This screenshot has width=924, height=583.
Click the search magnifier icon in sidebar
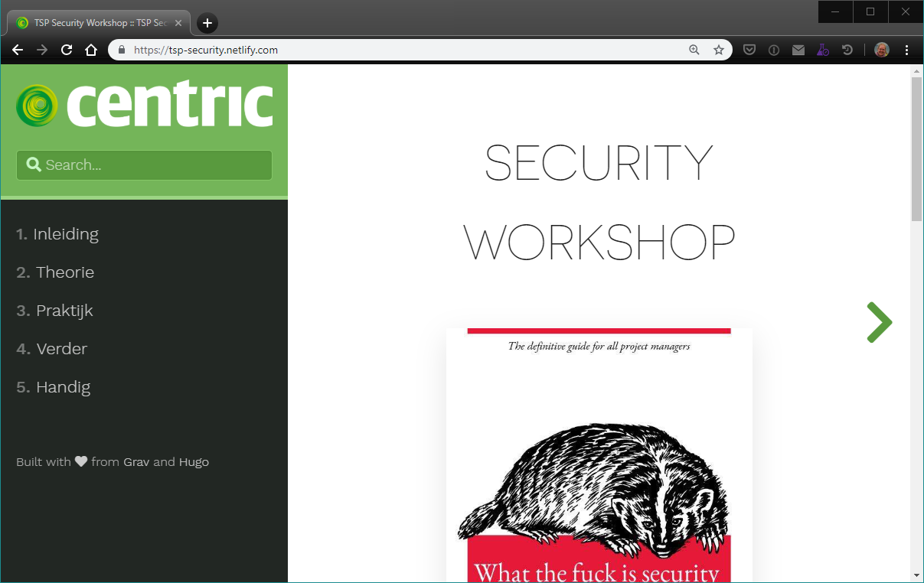(34, 164)
